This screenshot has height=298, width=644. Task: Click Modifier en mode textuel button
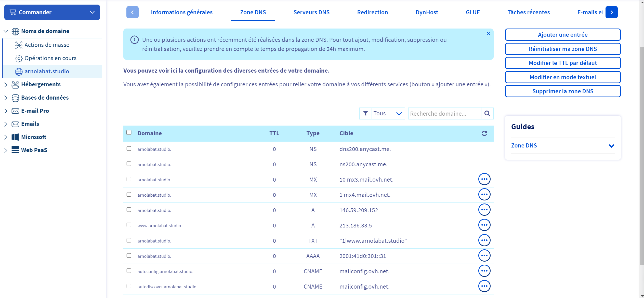pos(562,77)
